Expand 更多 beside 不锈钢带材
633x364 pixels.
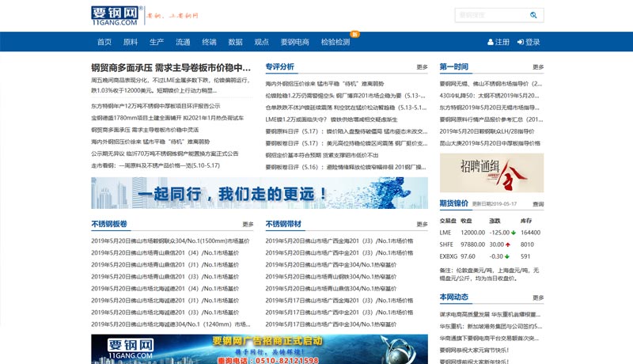click(x=422, y=225)
